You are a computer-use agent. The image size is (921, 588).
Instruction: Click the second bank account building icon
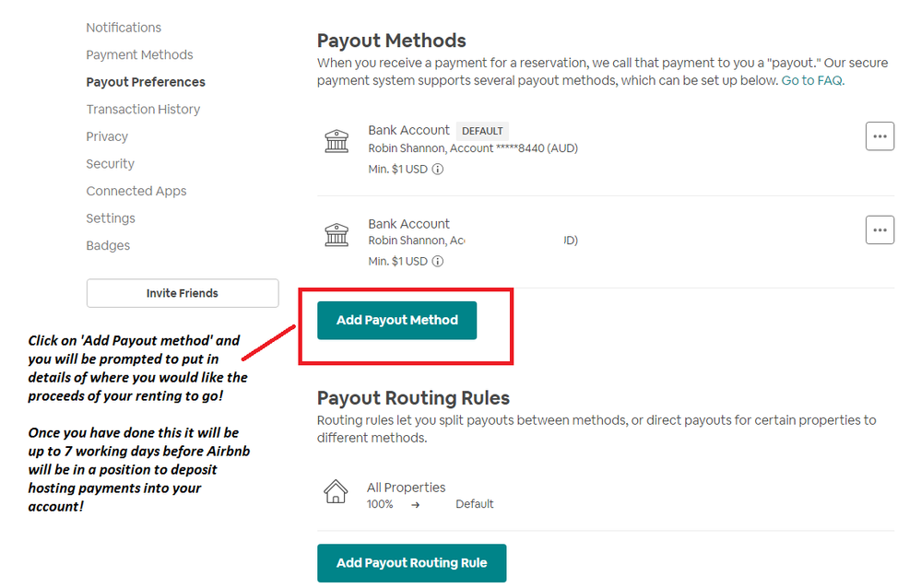pyautogui.click(x=337, y=234)
